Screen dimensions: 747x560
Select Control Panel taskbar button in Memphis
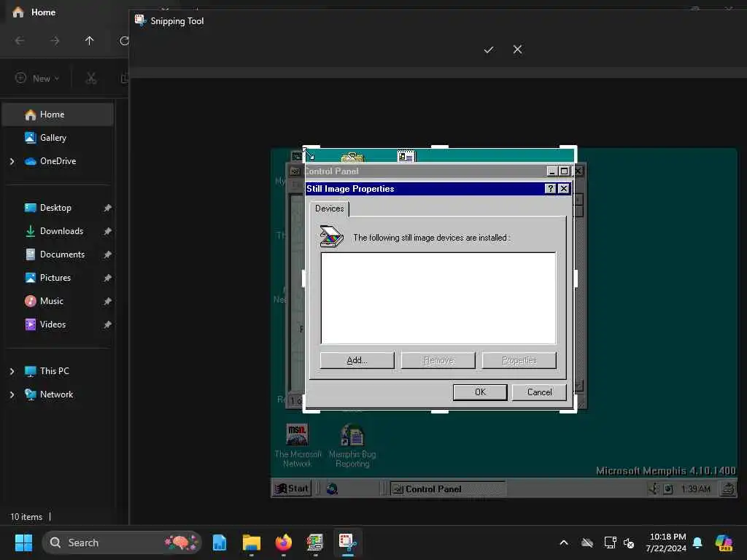point(447,489)
